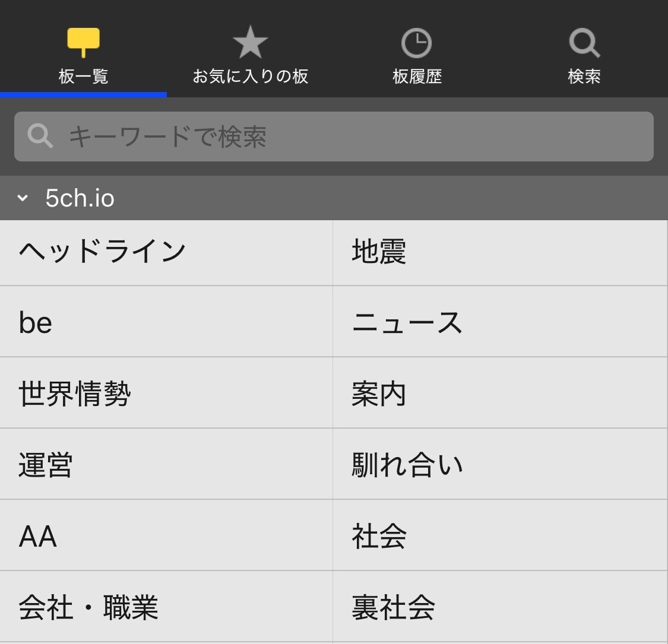Open the AA board
Image resolution: width=668 pixels, height=644 pixels.
tap(38, 537)
